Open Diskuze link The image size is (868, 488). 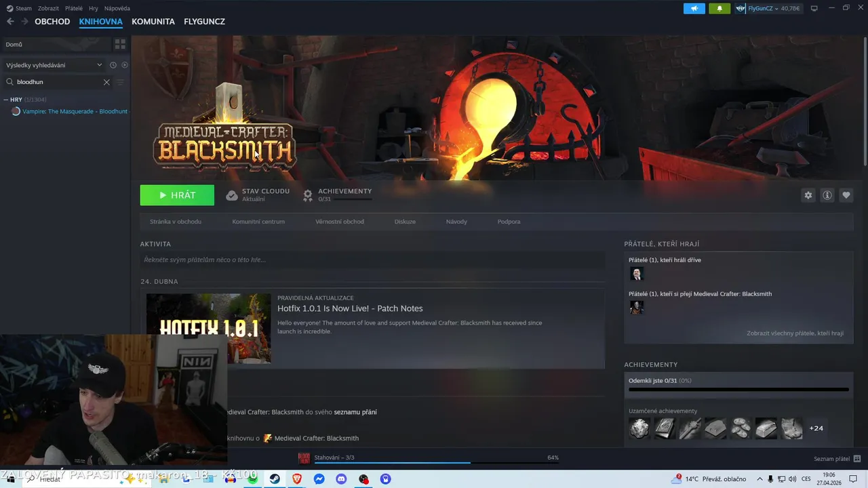pos(405,222)
